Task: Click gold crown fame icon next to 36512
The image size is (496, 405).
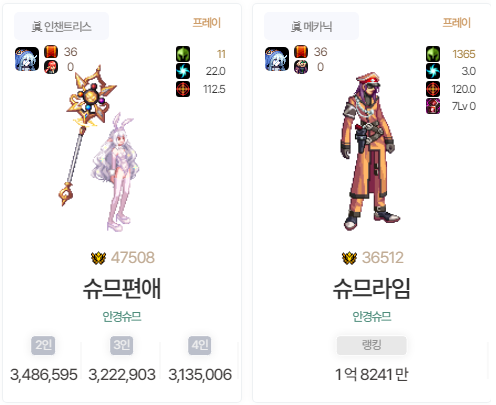Action: point(349,258)
